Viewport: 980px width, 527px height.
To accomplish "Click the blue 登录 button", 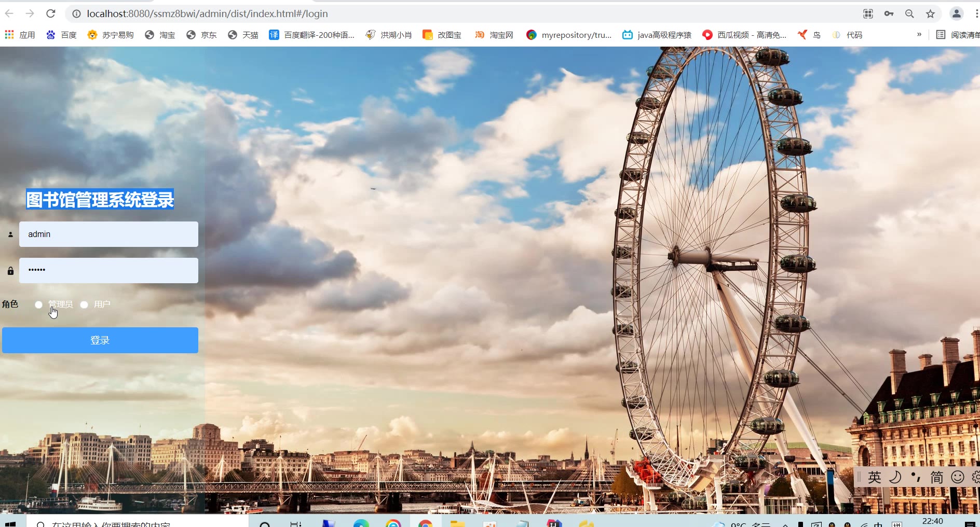I will pyautogui.click(x=100, y=340).
